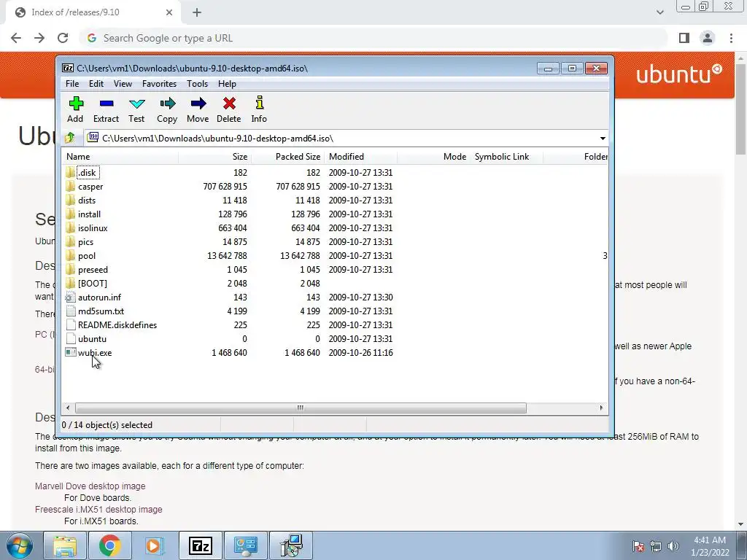Viewport: 747px width, 560px height.
Task: Click the Extract toolbar icon
Action: 106,109
